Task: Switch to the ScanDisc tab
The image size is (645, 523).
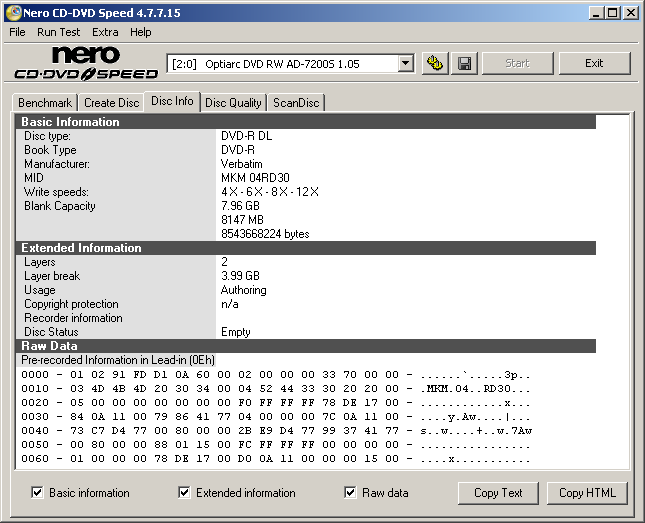Action: point(296,103)
